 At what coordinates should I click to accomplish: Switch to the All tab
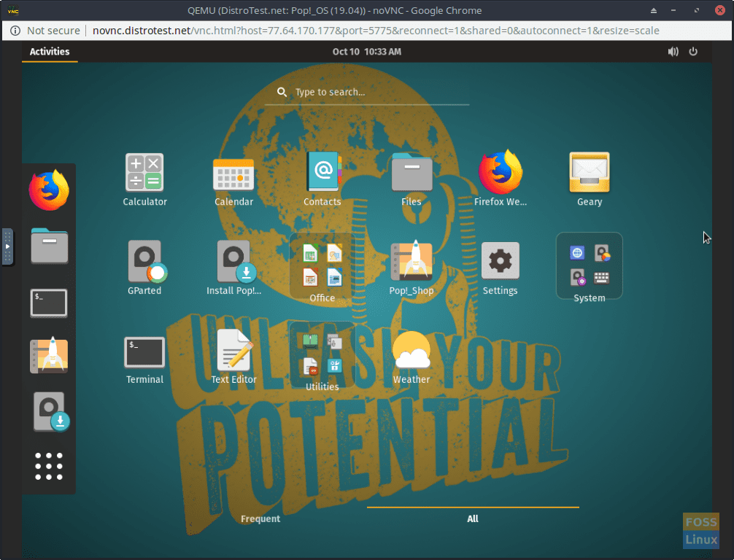[x=473, y=518]
